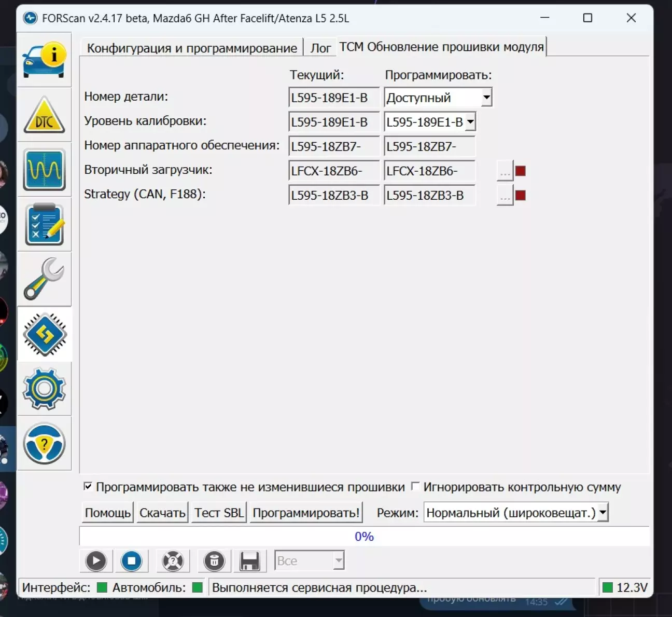Click the play start button
The image size is (672, 617).
[x=96, y=561]
